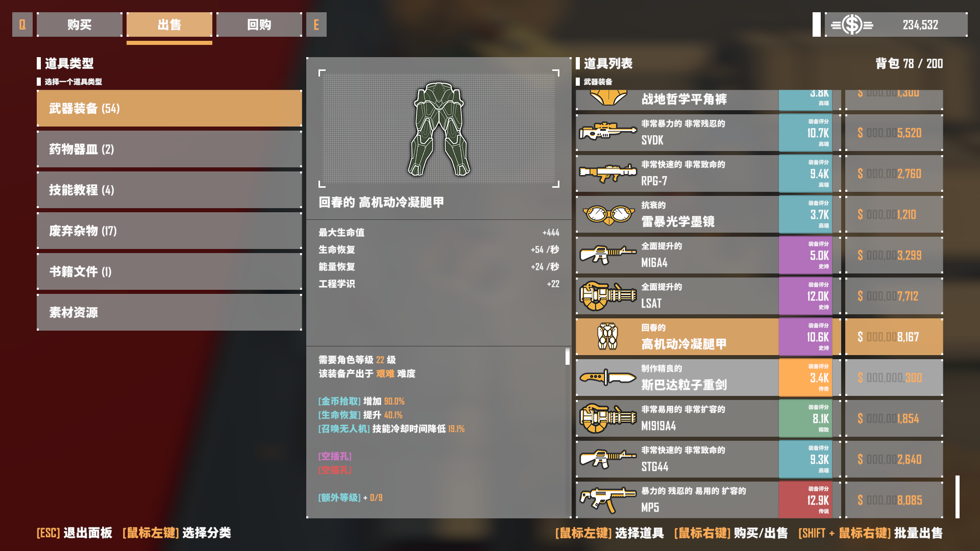Choose the M16A4 rifle icon
980x551 pixels.
(607, 255)
